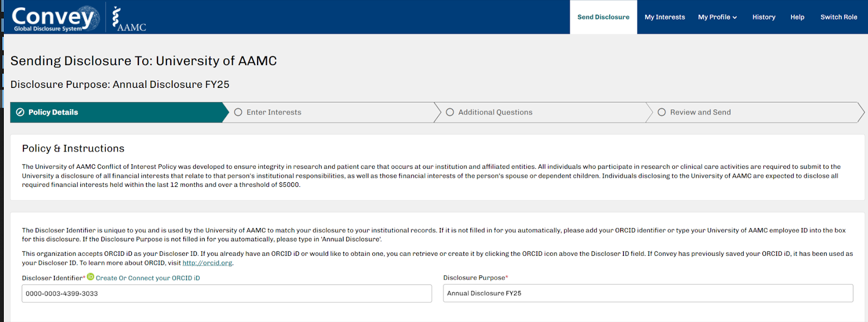
Task: Follow the http://orcid.org link
Action: pos(207,263)
